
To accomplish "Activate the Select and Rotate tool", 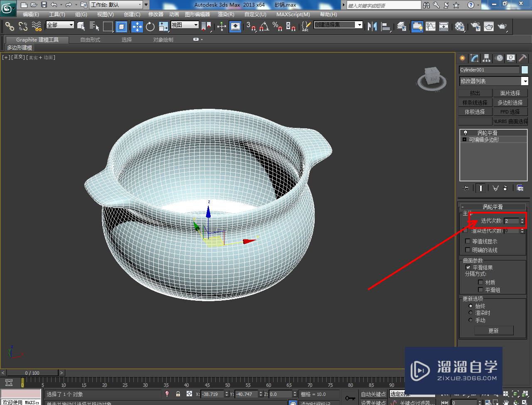I will (x=150, y=26).
